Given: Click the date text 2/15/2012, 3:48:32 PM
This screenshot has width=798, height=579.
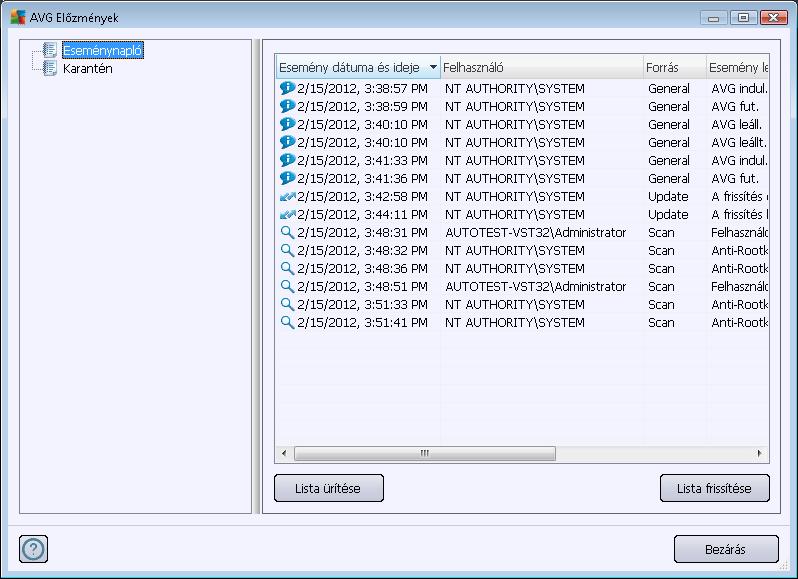Looking at the screenshot, I should click(362, 250).
